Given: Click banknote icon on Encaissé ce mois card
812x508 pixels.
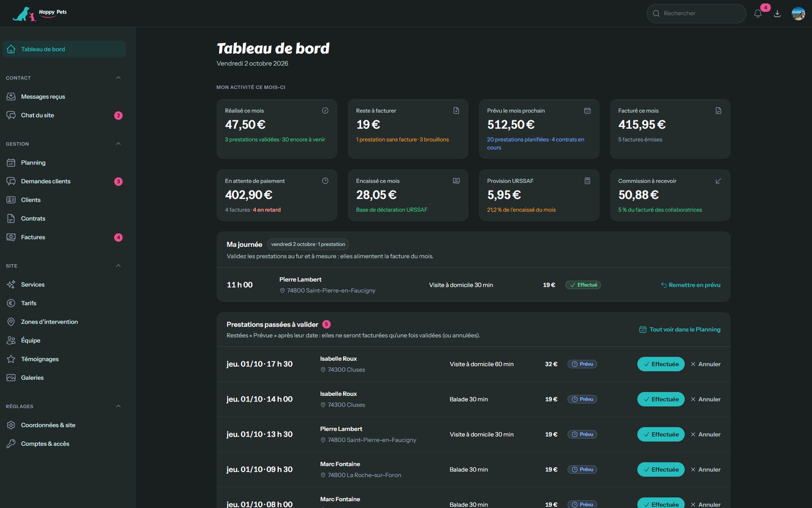Looking at the screenshot, I should [456, 181].
